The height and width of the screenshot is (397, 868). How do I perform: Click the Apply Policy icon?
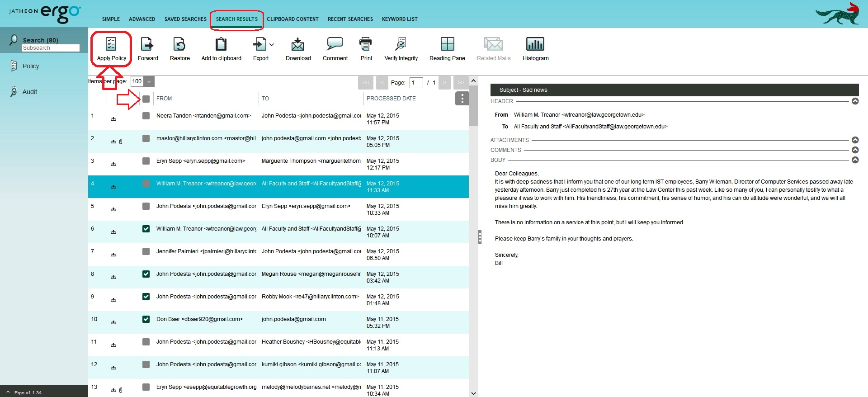coord(111,44)
